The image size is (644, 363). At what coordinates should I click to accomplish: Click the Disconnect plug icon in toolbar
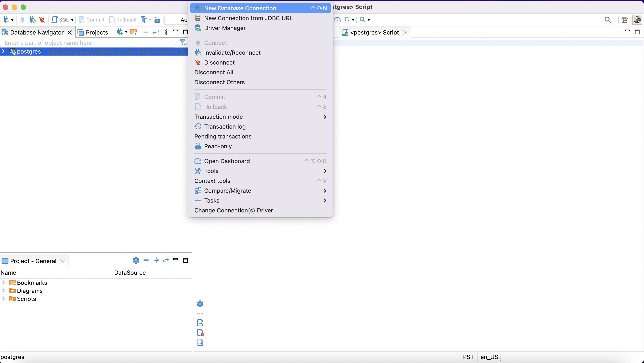42,19
